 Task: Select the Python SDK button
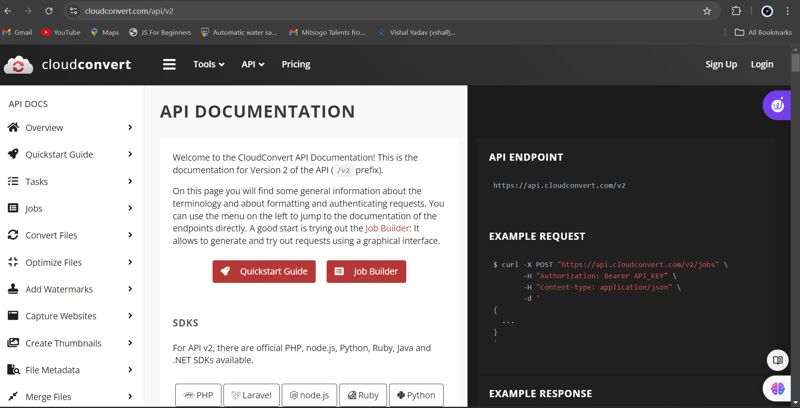(x=416, y=395)
